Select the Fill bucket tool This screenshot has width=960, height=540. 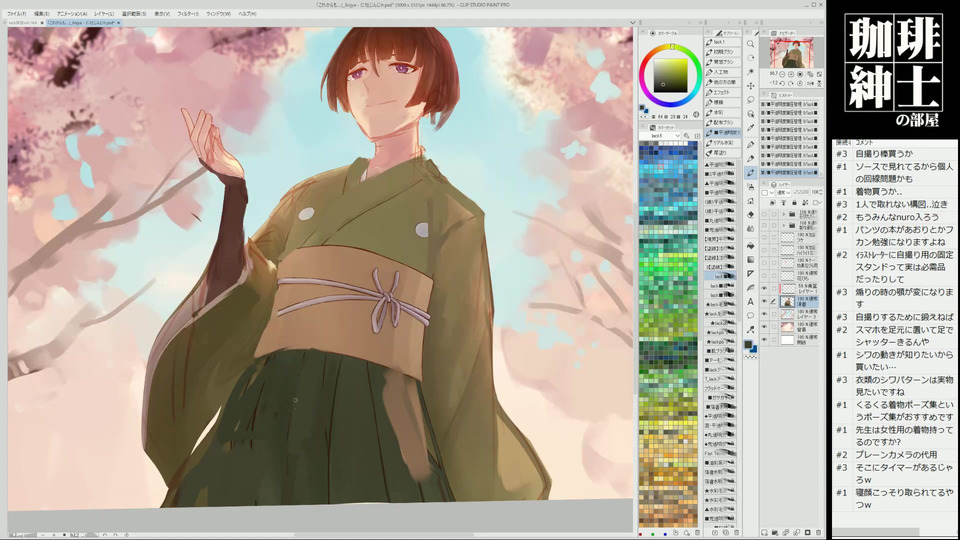pyautogui.click(x=751, y=246)
